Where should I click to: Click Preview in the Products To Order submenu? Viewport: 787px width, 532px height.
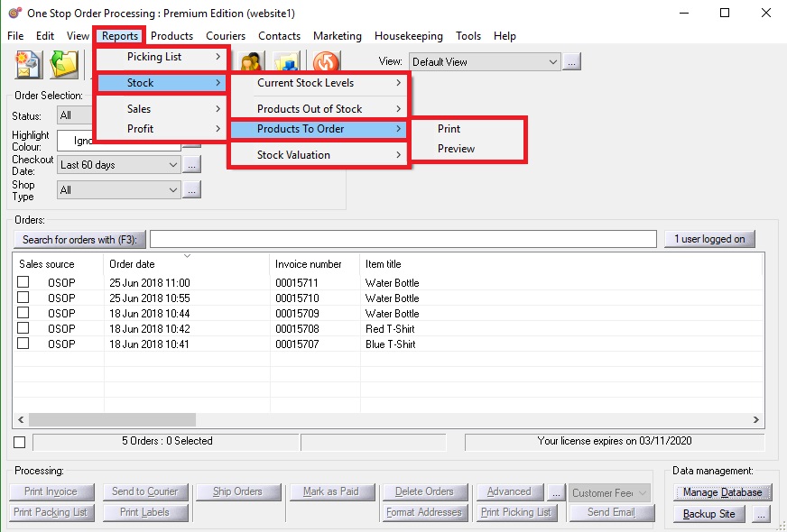click(468, 149)
